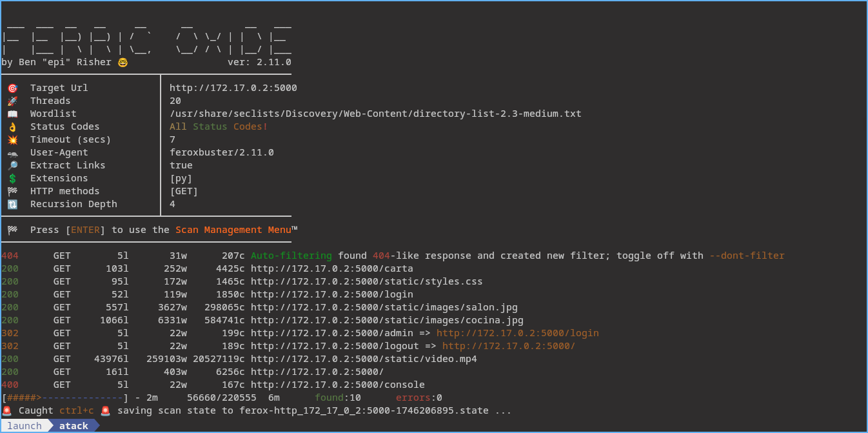Click the scan progress bar
868x433 pixels.
pyautogui.click(x=65, y=398)
